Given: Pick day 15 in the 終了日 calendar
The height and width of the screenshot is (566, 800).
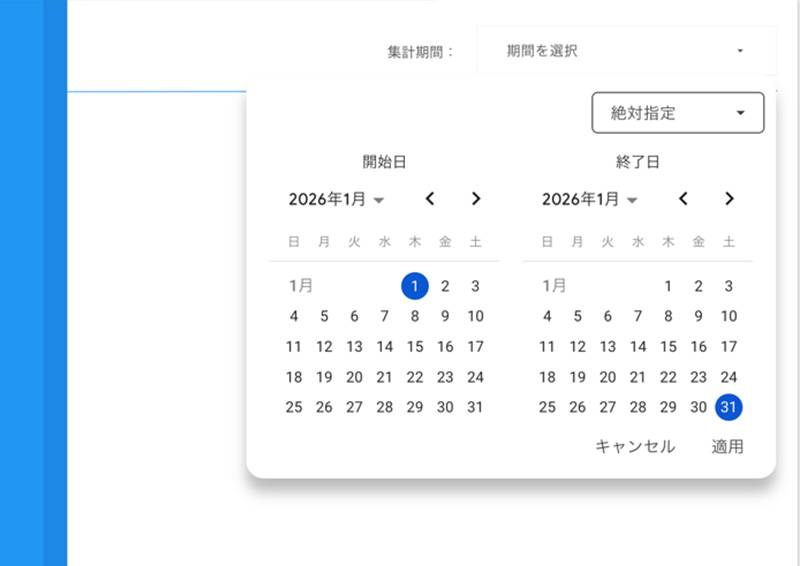Looking at the screenshot, I should 668,347.
